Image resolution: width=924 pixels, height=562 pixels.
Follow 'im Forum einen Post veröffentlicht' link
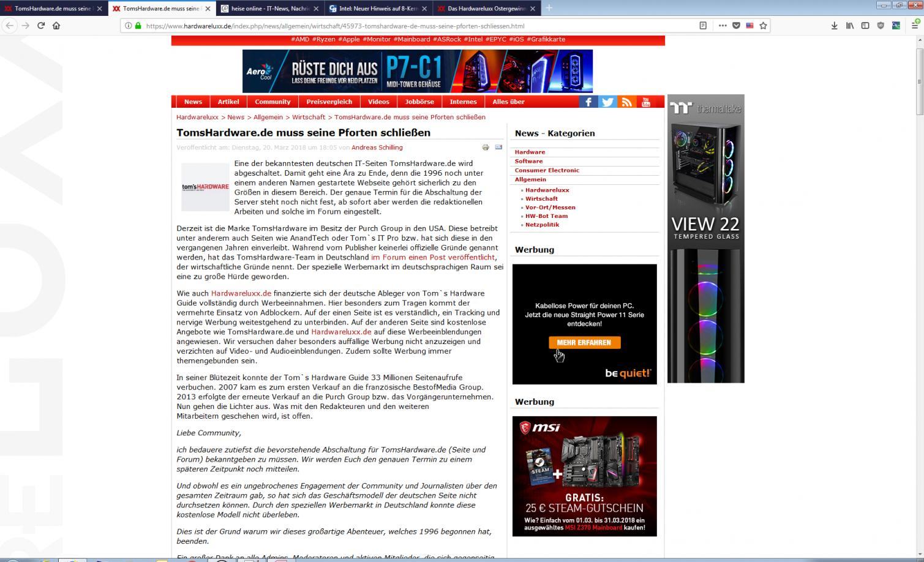[x=433, y=257]
